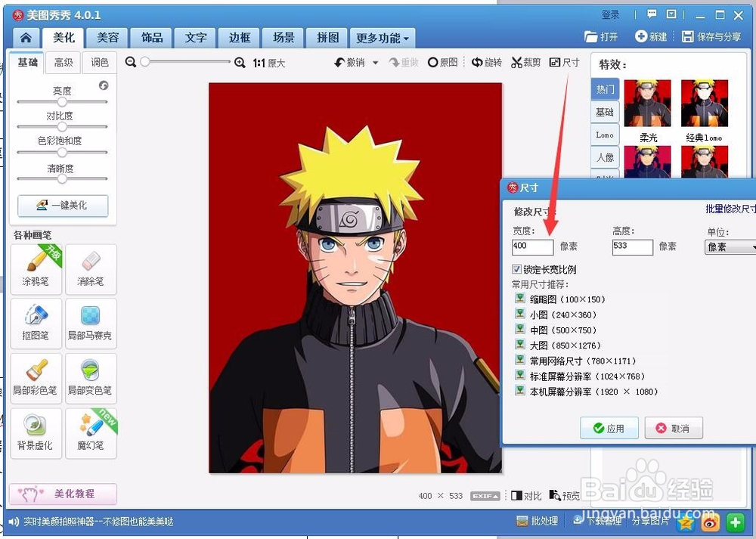Expand the 更多功能 dropdown menu
This screenshot has width=756, height=539.
383,38
